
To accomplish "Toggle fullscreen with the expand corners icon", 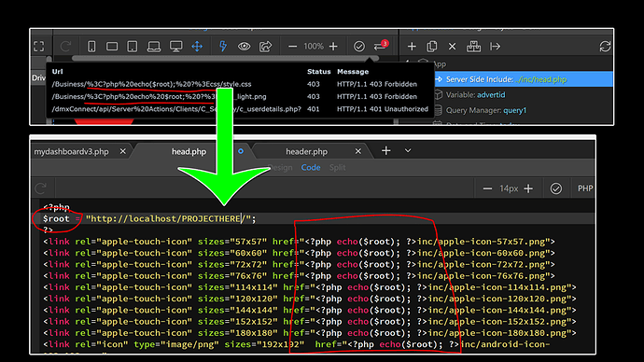I will pos(39,47).
